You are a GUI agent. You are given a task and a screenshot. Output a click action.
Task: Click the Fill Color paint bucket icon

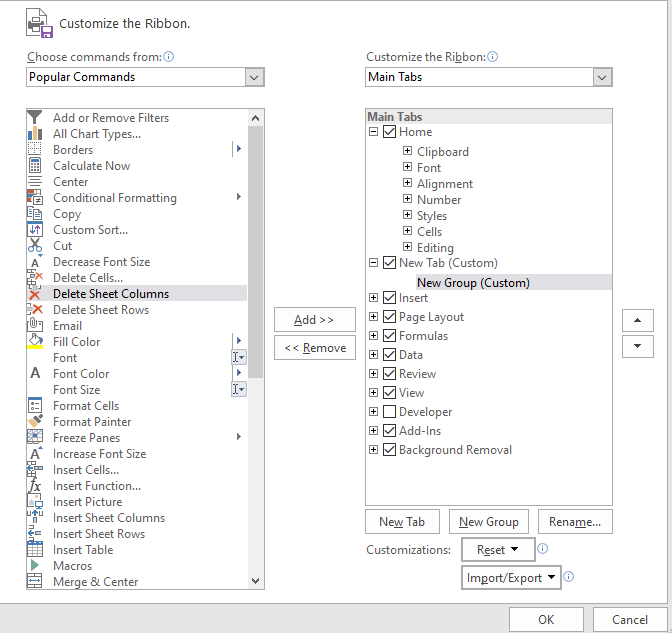pos(35,342)
